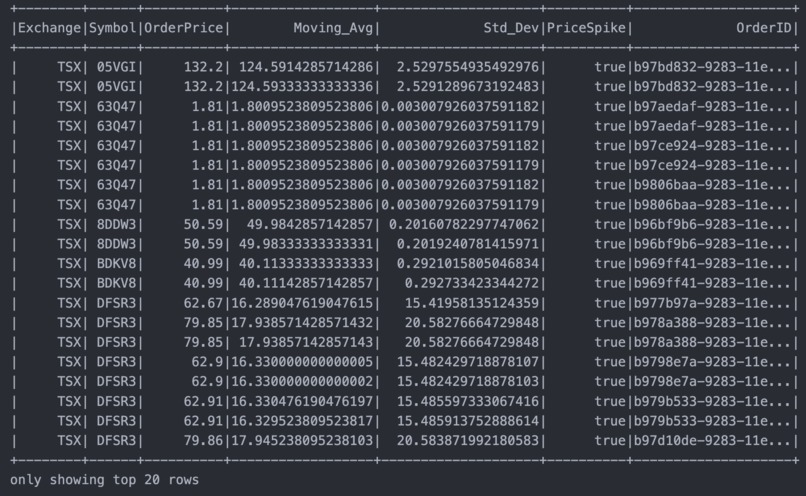The image size is (806, 496).
Task: Click Symbol 05VGI in row with Moving_Avg 124.5914285714286
Action: pyautogui.click(x=116, y=67)
